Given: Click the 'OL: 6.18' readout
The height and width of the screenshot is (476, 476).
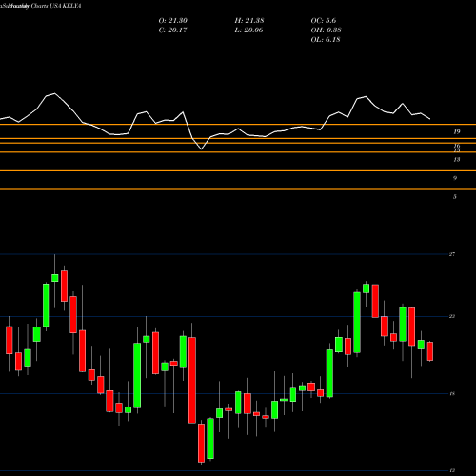Looking at the screenshot, I should 326,40.
